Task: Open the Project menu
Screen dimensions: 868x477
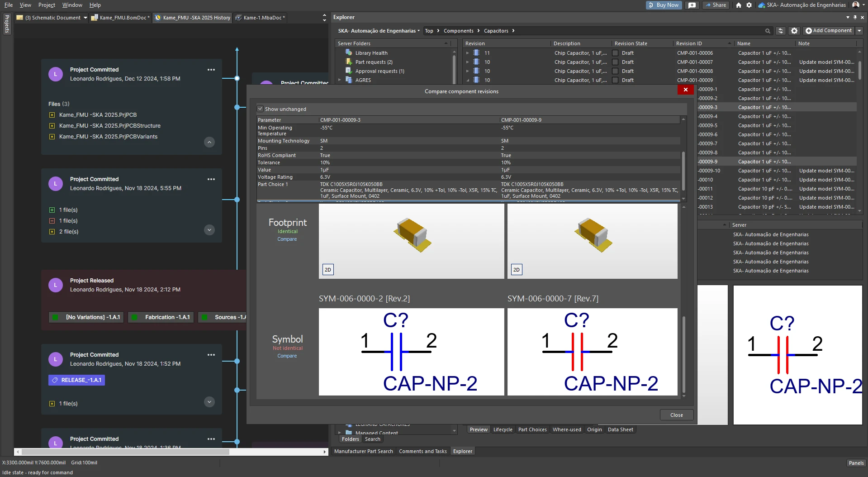Action: click(x=47, y=5)
